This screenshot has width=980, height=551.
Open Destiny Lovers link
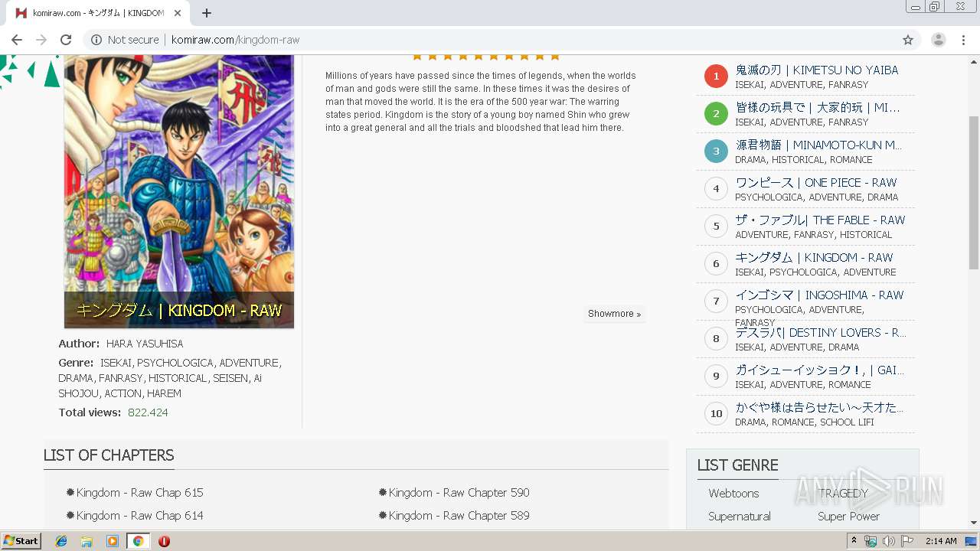(x=821, y=332)
